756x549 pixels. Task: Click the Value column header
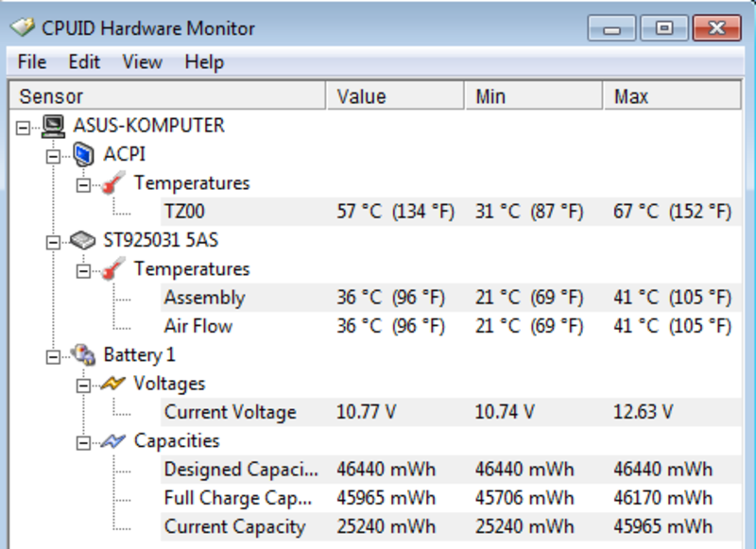click(395, 96)
